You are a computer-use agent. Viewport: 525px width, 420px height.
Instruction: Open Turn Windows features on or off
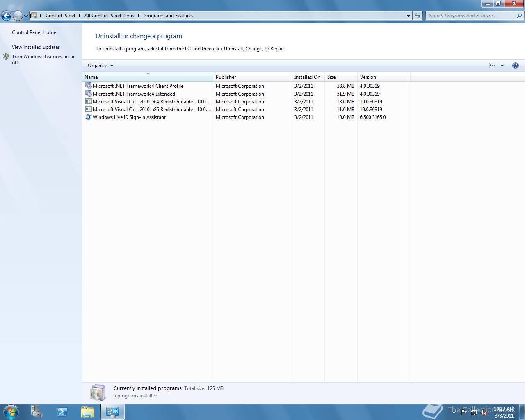pyautogui.click(x=43, y=59)
